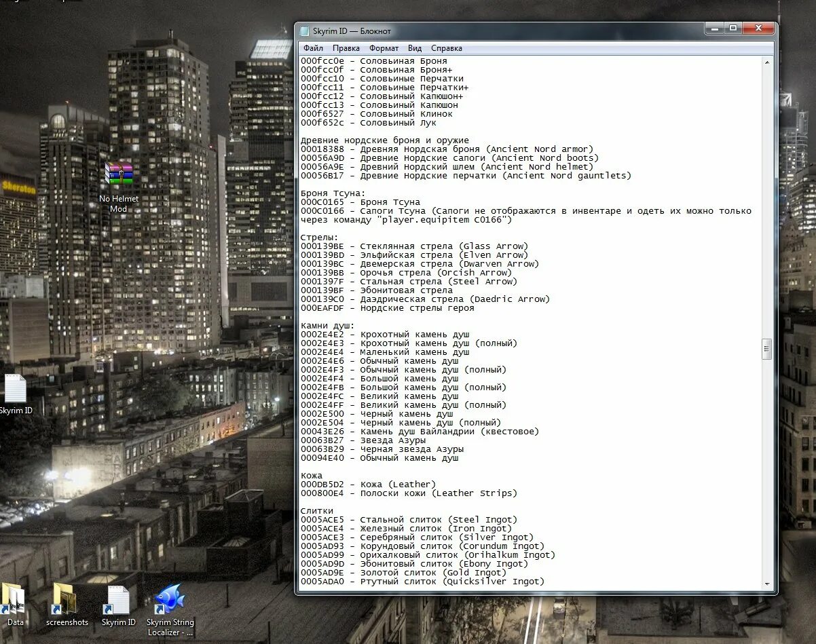The height and width of the screenshot is (644, 816).
Task: Click the vertical scrollbar thumb in Notepad
Action: click(767, 349)
